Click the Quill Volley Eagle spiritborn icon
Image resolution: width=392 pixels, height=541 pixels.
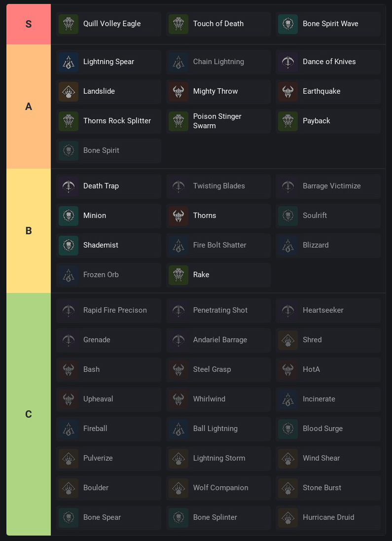click(x=69, y=24)
